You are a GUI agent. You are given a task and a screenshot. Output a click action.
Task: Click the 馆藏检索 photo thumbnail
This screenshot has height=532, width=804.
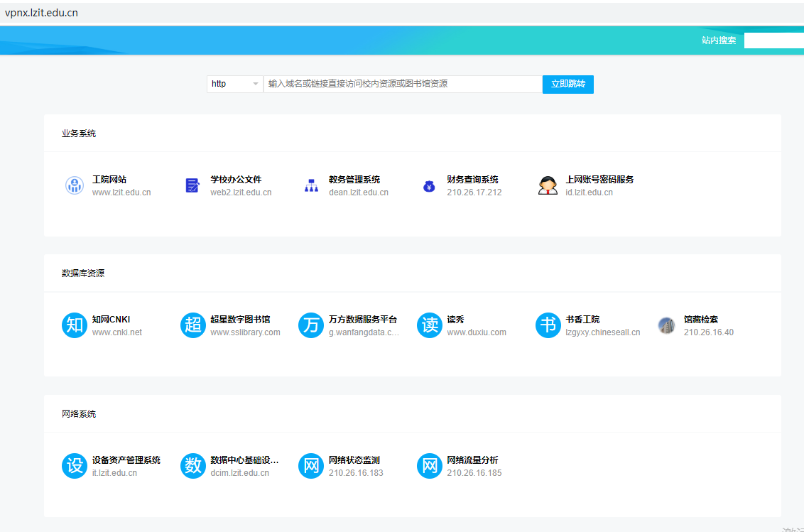point(666,326)
